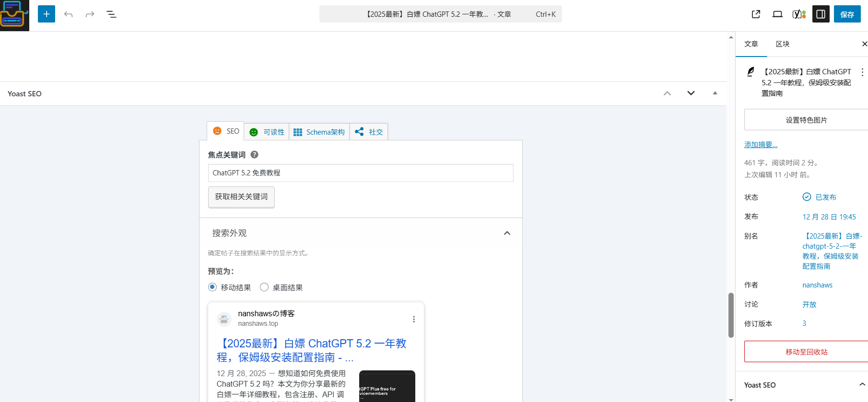The width and height of the screenshot is (868, 402).
Task: Click the 获取相关关键词 button
Action: 241,197
